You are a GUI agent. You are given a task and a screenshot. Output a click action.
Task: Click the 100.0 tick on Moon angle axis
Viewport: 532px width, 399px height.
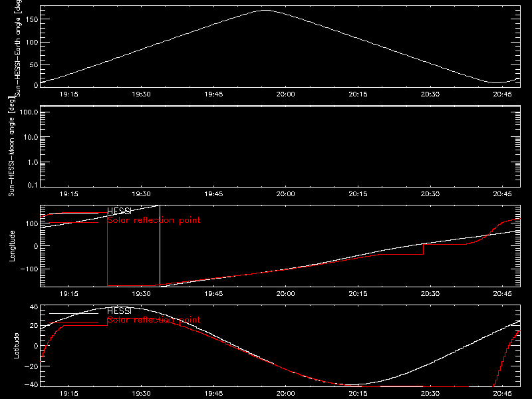click(x=29, y=112)
